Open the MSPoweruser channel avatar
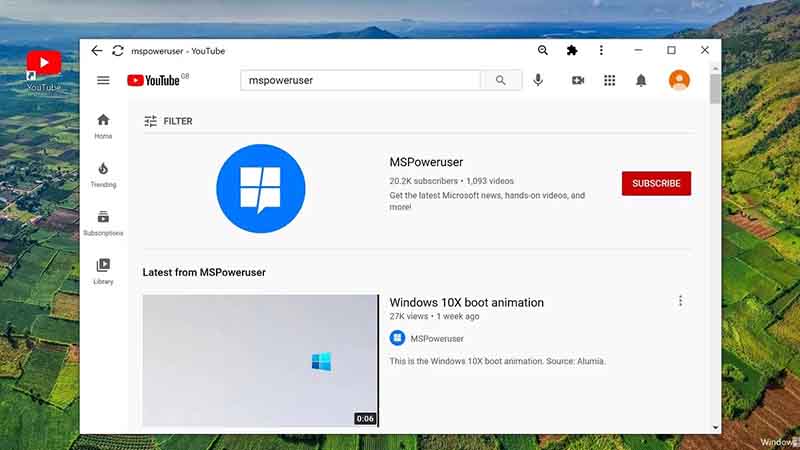 pyautogui.click(x=261, y=188)
